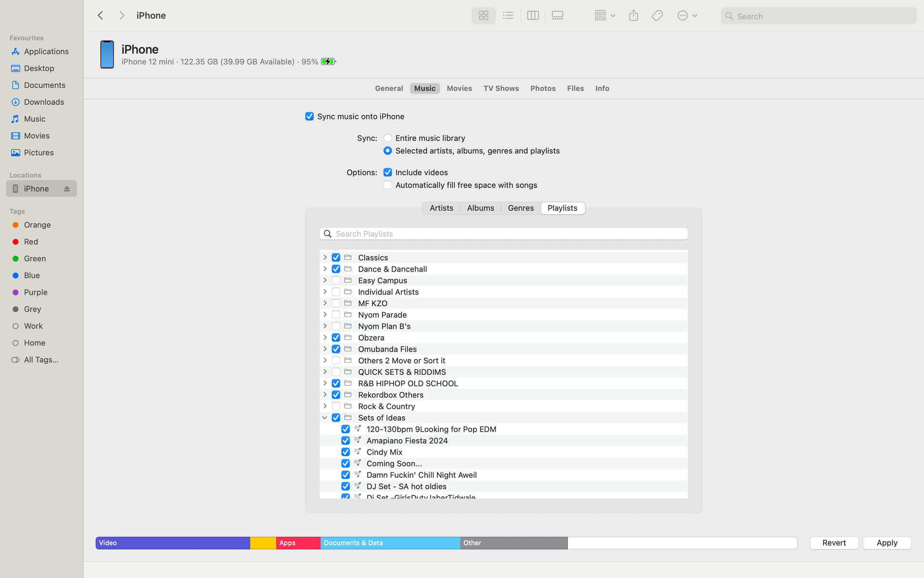Check the Nyom Parade checkbox
Image resolution: width=924 pixels, height=578 pixels.
(x=336, y=315)
